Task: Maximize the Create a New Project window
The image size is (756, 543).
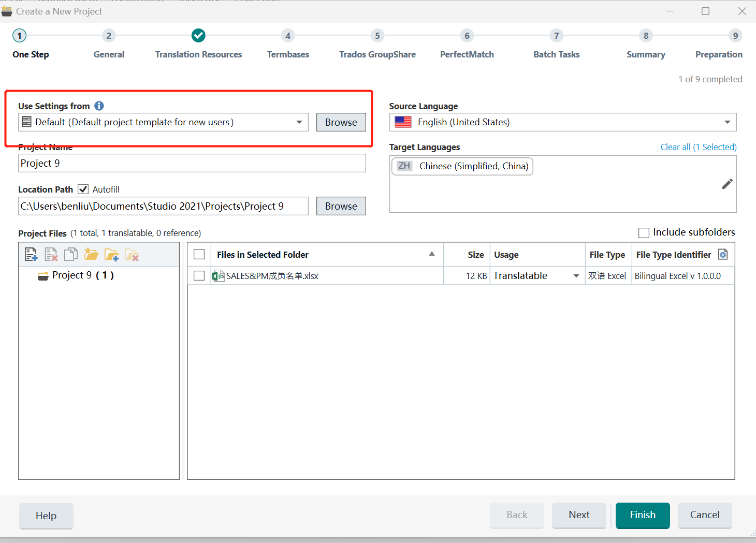Action: coord(705,11)
